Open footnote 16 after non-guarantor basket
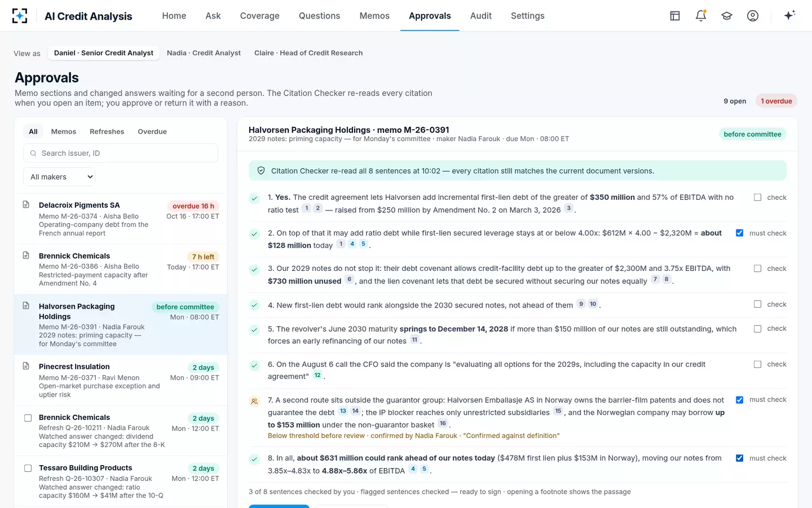Screen dimensions: 812x508 pos(443,423)
